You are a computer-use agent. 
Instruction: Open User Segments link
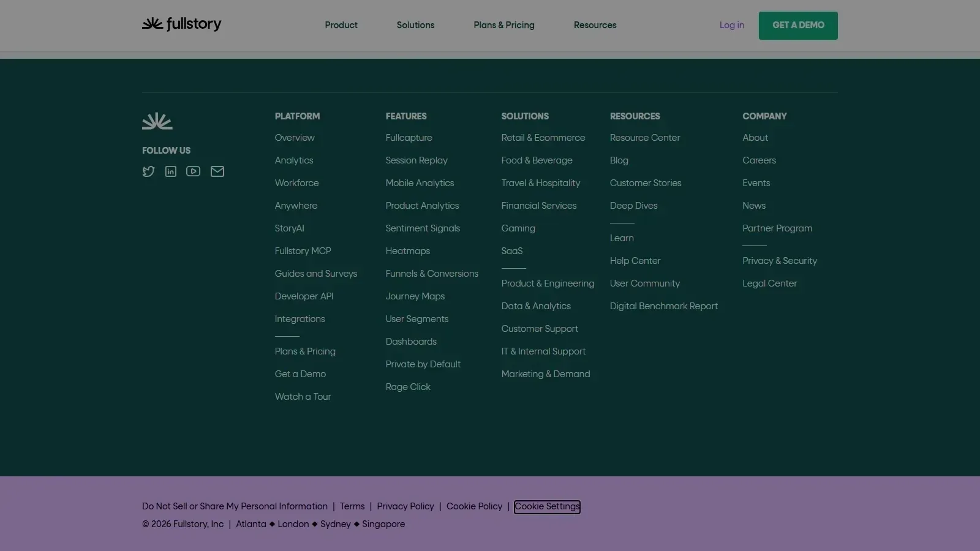(x=417, y=319)
